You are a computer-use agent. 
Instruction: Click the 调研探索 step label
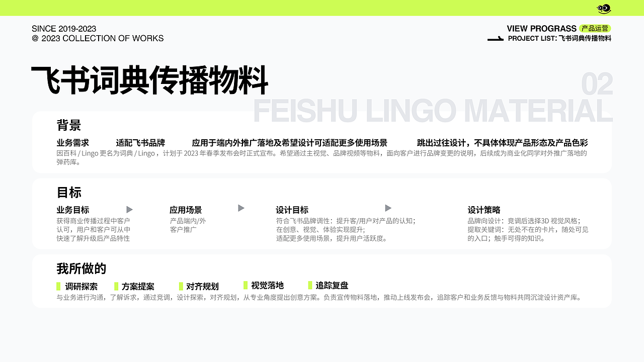click(81, 287)
